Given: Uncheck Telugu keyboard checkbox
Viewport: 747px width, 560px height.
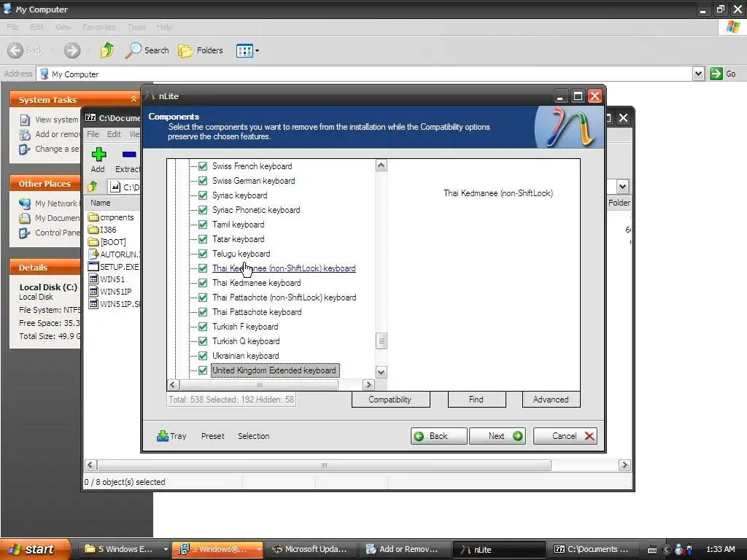Looking at the screenshot, I should 203,254.
